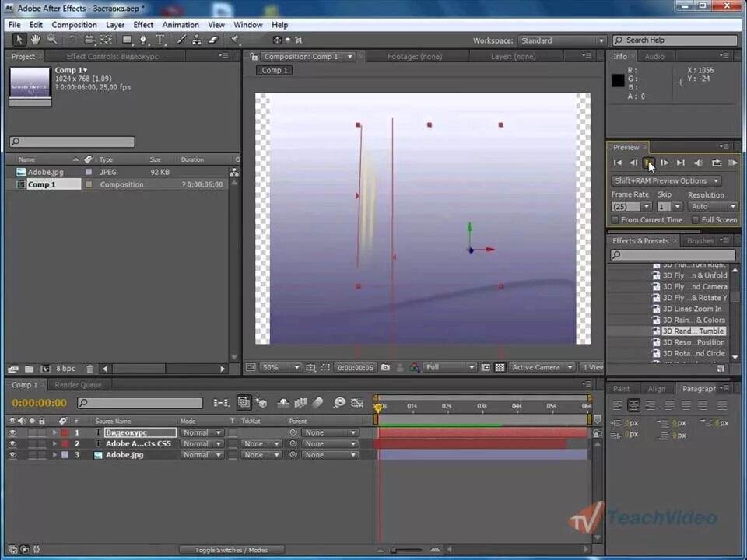This screenshot has width=747, height=560.
Task: Open the File menu
Action: pos(15,25)
